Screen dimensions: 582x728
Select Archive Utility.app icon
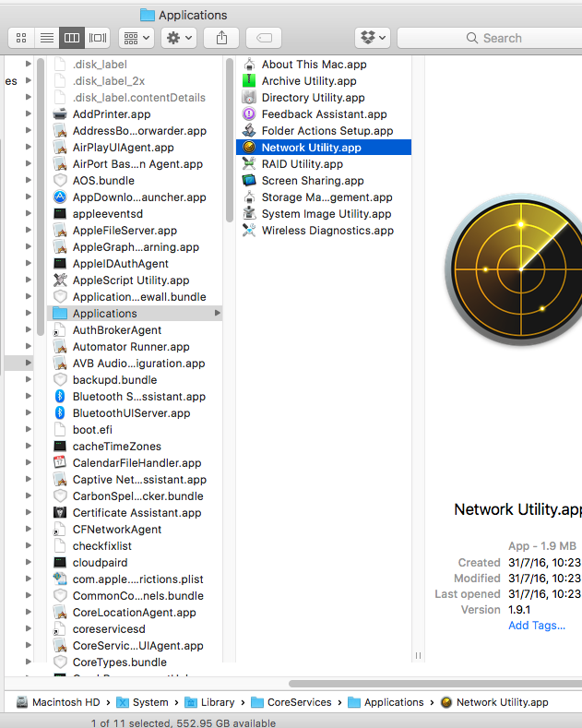tap(249, 81)
